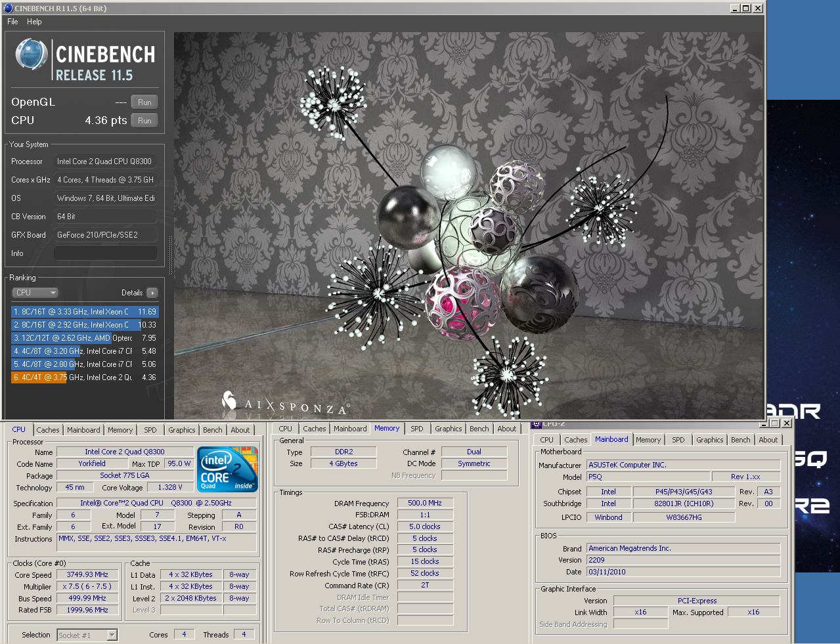Open the Memory tab in left CPU-Z window
Image resolution: width=840 pixels, height=644 pixels.
tap(120, 430)
